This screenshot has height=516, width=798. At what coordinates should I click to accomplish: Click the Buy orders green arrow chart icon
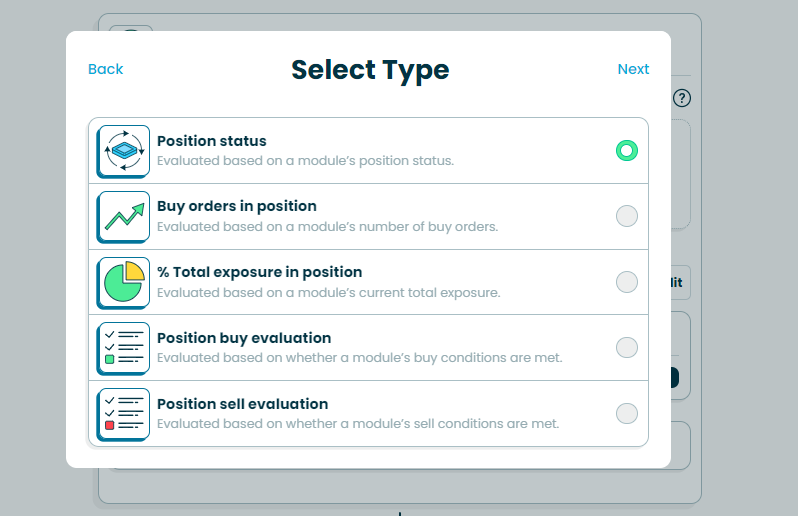(124, 216)
